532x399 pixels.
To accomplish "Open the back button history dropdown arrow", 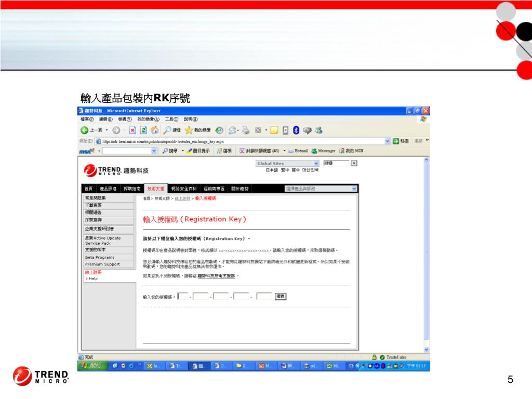I will pyautogui.click(x=107, y=130).
